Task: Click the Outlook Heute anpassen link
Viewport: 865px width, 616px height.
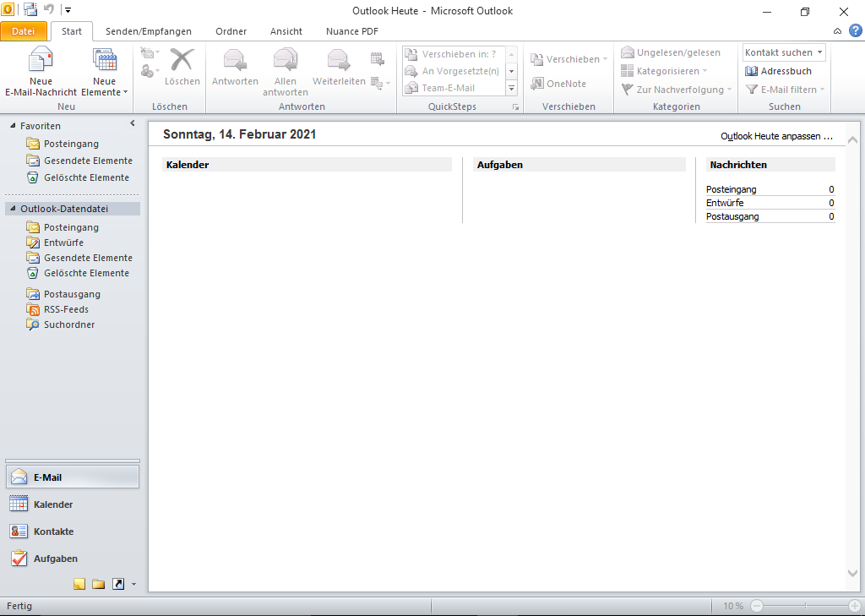Action: click(775, 135)
